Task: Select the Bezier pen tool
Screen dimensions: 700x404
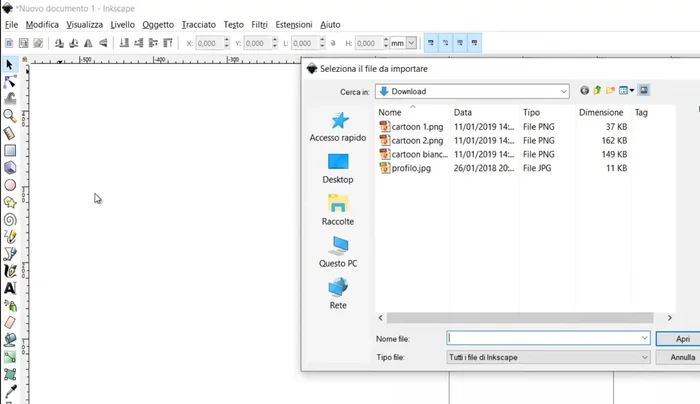Action: click(10, 254)
